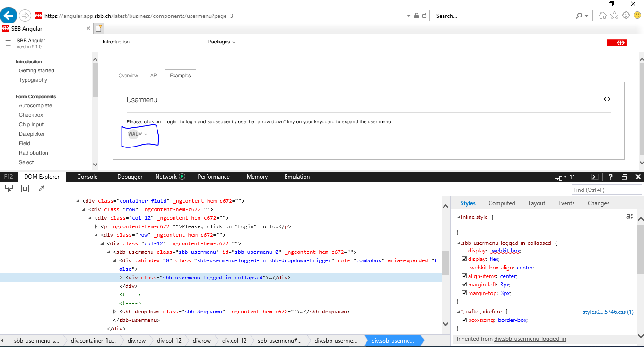
Task: Activate the element highlighting tool
Action: [25, 188]
